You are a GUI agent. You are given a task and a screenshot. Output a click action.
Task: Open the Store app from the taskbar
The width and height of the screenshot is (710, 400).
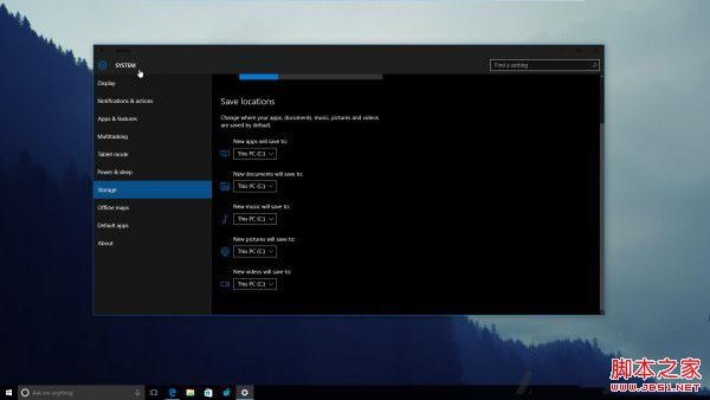pos(208,392)
